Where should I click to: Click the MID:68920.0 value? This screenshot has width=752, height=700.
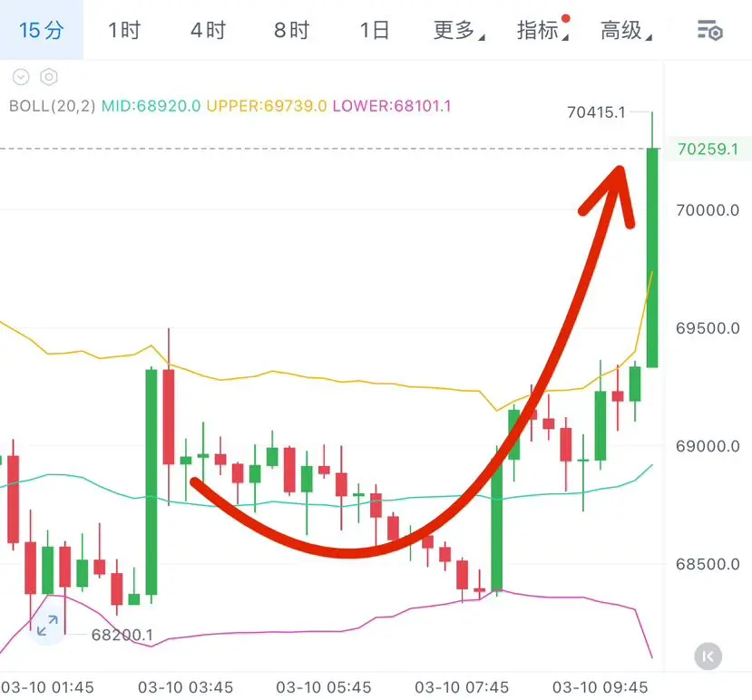[x=151, y=106]
